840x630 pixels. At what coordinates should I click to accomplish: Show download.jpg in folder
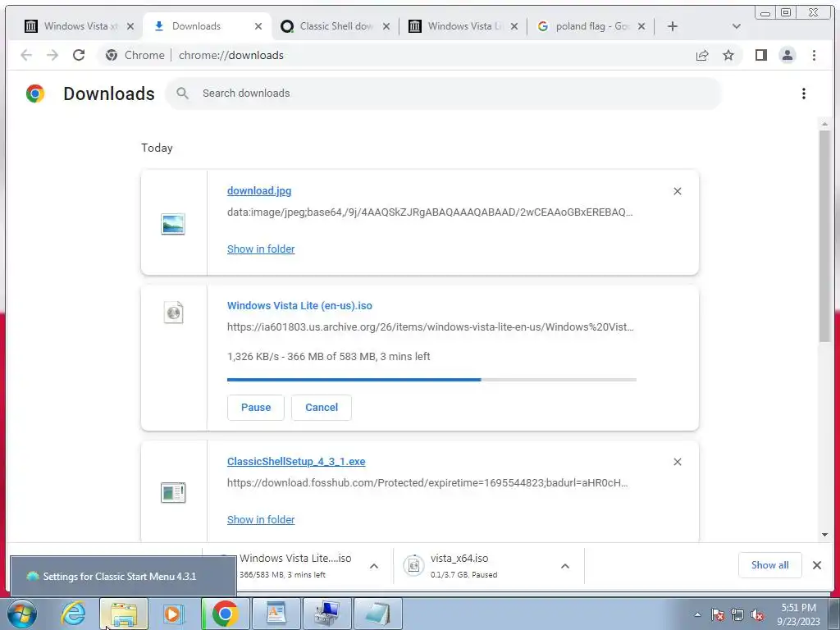261,249
